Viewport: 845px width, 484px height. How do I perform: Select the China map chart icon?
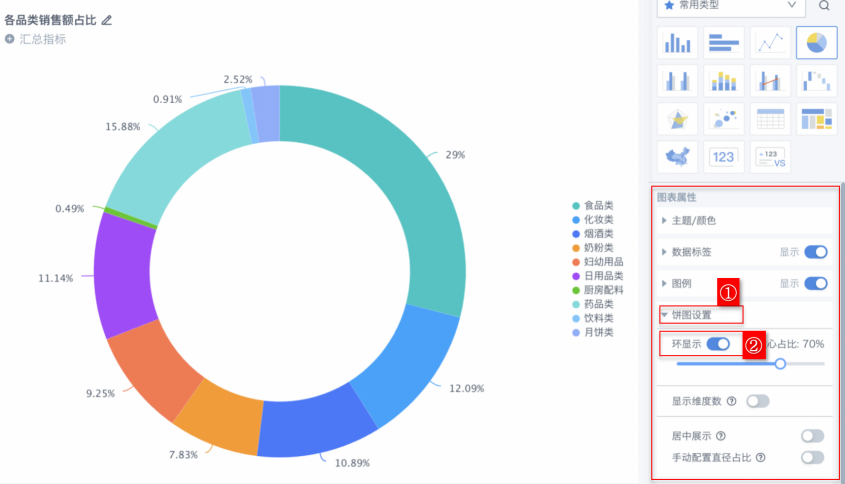pos(677,157)
